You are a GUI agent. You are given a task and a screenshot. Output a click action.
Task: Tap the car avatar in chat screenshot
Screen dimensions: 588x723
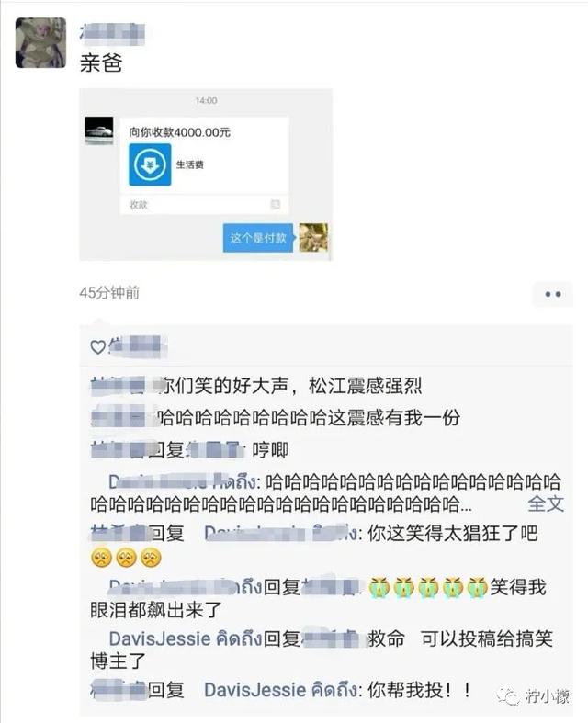99,131
